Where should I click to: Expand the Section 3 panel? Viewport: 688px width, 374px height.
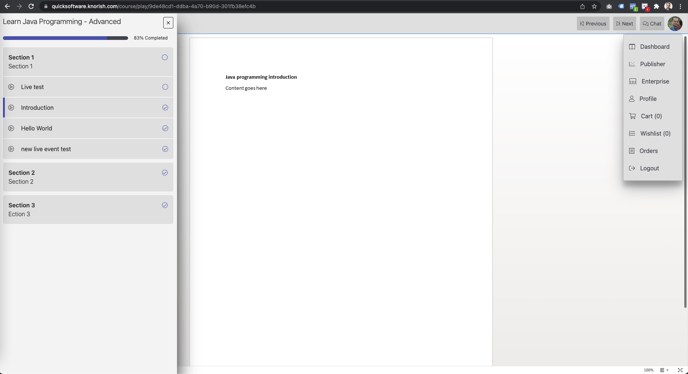[88, 209]
